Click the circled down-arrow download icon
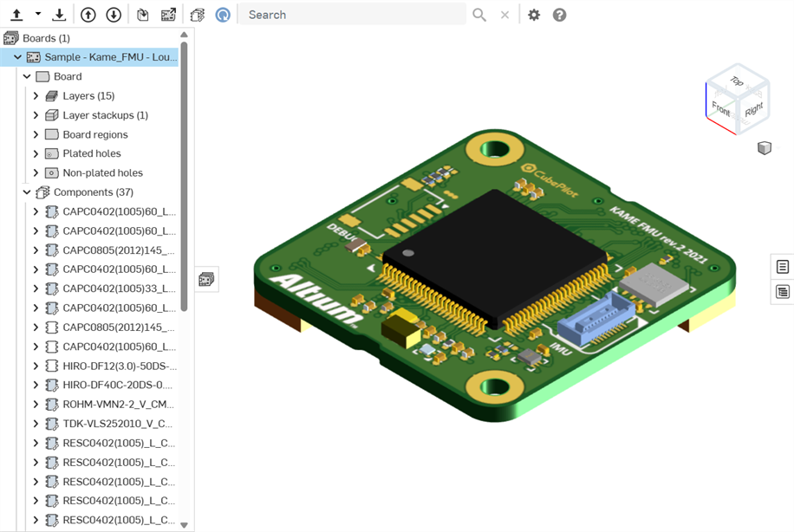The image size is (794, 532). point(114,15)
